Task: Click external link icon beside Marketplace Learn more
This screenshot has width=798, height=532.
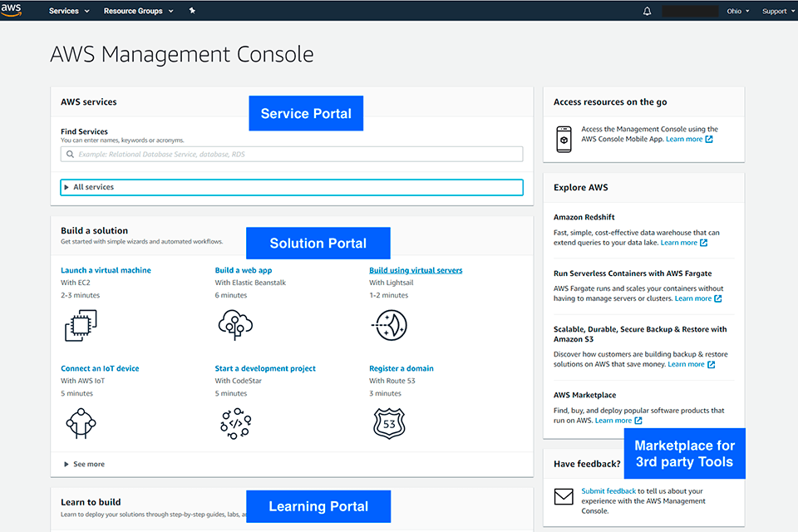Action: (x=638, y=421)
